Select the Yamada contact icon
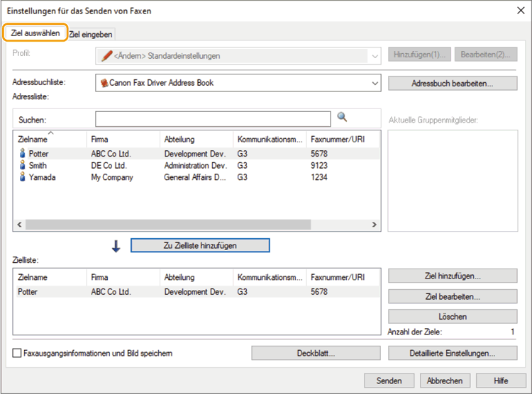532x394 pixels. tap(22, 177)
